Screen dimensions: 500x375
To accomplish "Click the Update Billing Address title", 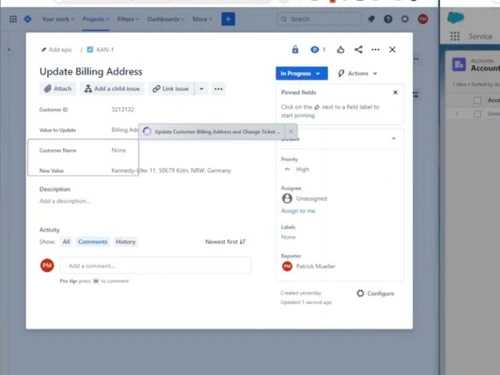I will click(x=91, y=72).
